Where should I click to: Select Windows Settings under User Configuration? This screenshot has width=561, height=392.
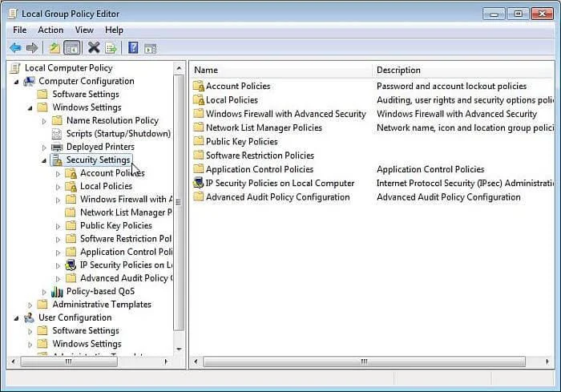[x=87, y=344]
